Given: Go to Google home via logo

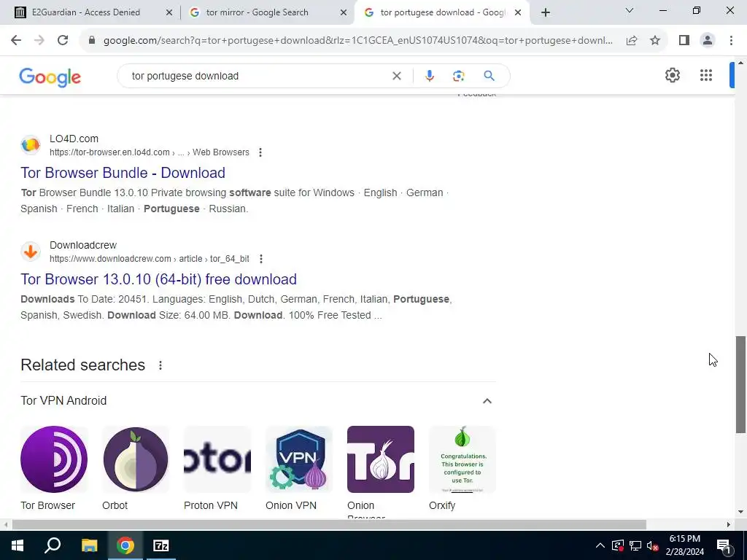Looking at the screenshot, I should (50, 77).
